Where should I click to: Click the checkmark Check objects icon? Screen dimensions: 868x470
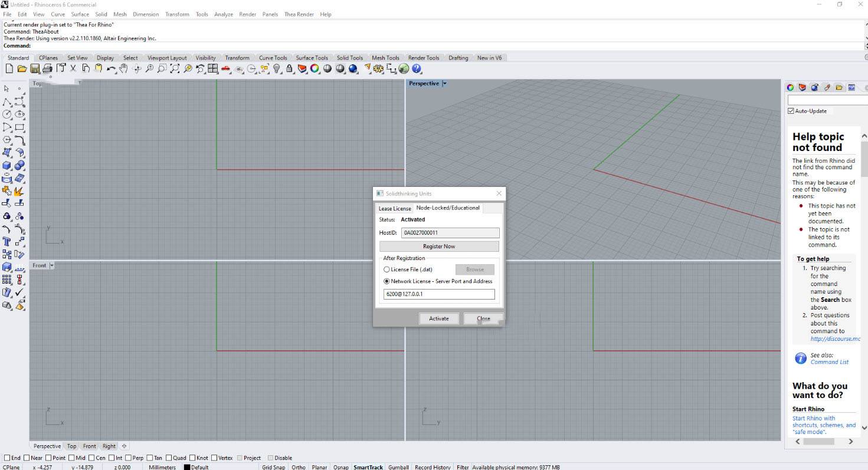pos(19,292)
